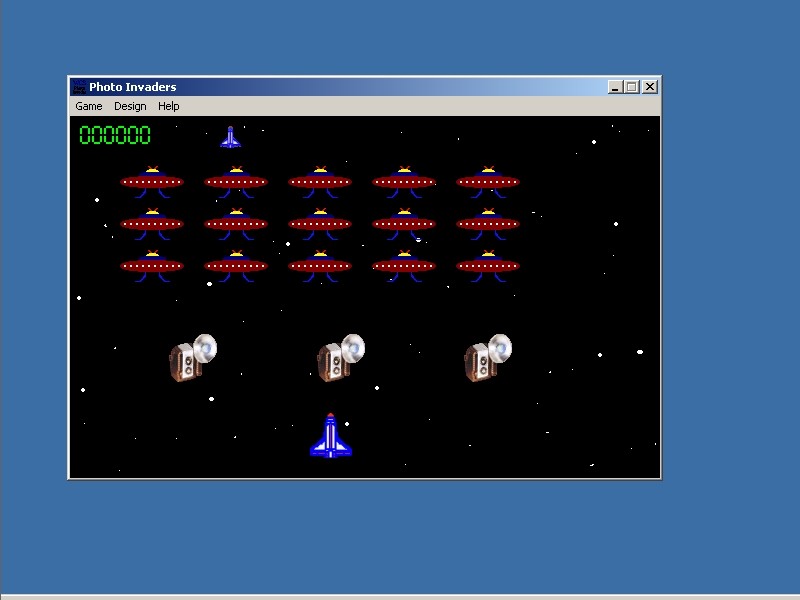The width and height of the screenshot is (800, 600).
Task: Click the fourth UFO in the top row
Action: [x=404, y=182]
